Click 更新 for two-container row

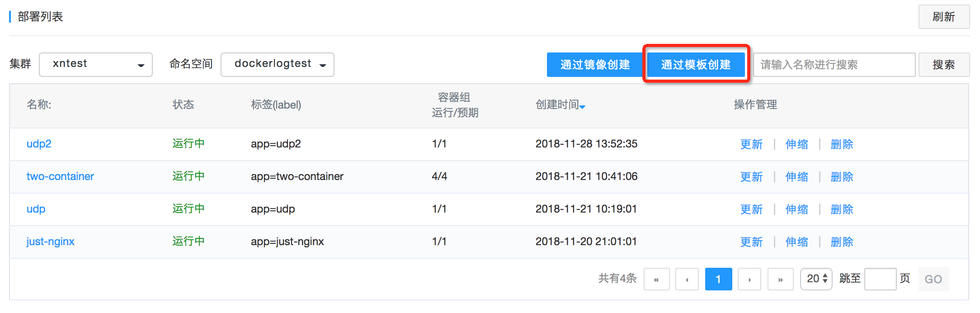[751, 177]
